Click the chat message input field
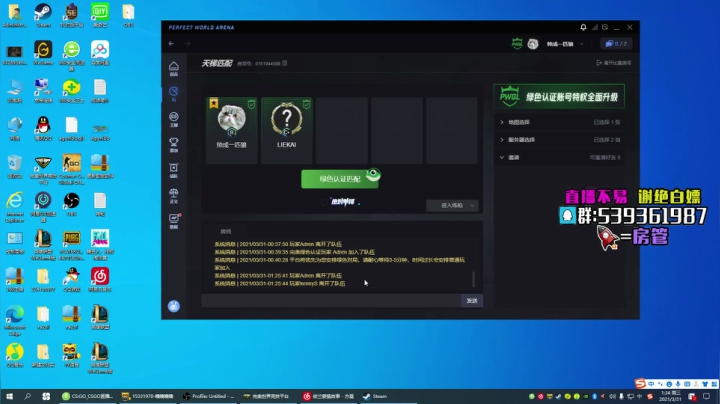The image size is (720, 404). point(331,301)
